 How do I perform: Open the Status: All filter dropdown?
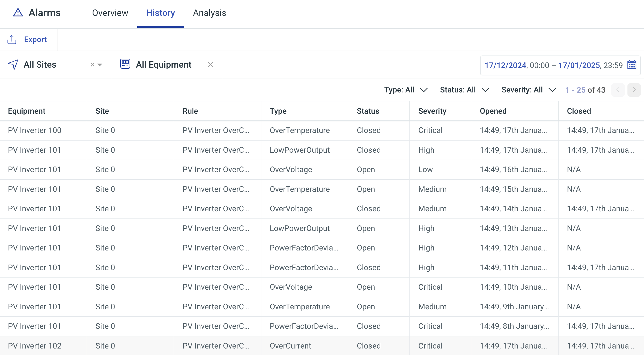(464, 90)
